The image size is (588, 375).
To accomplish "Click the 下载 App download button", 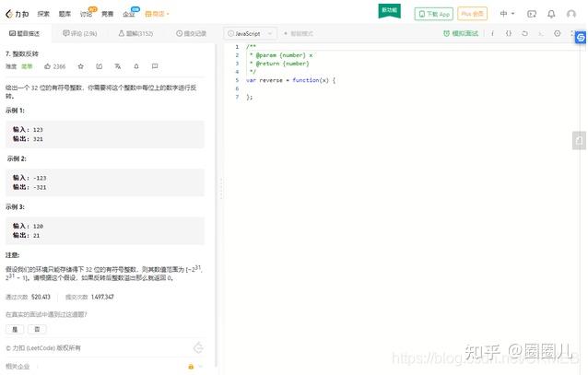I will click(x=434, y=14).
